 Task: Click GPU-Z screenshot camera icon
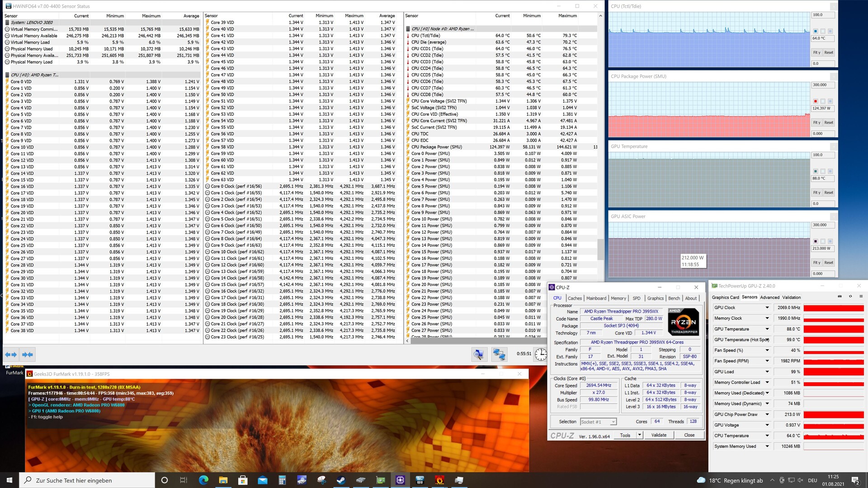point(840,297)
